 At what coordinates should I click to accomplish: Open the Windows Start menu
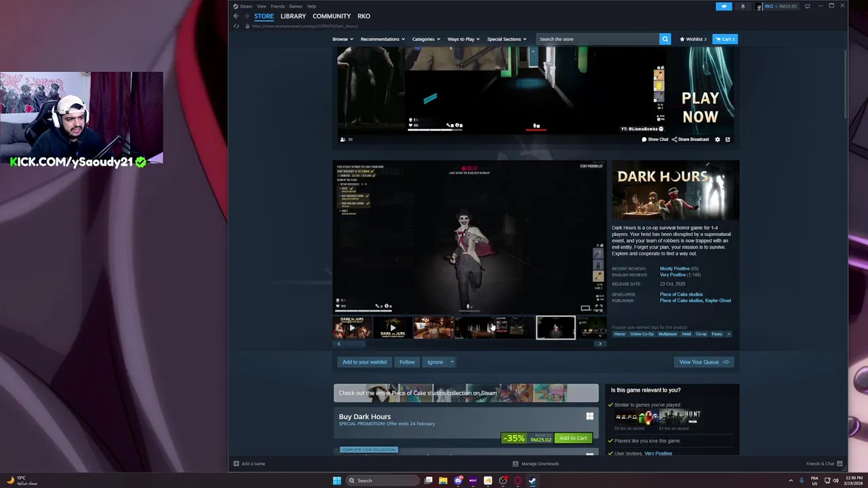[337, 481]
